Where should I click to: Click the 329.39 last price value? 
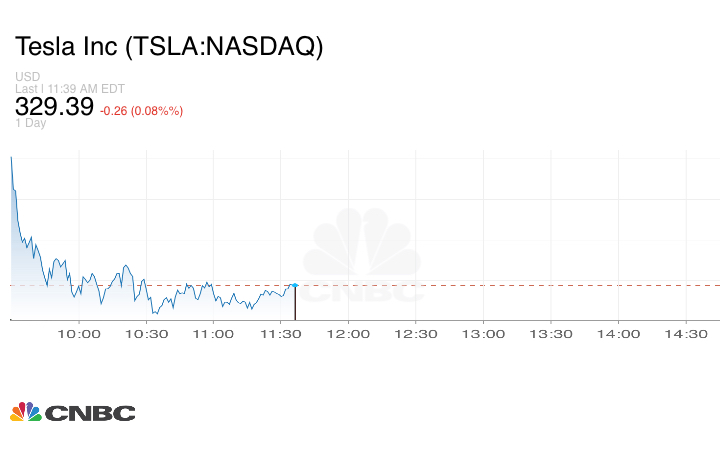[54, 107]
